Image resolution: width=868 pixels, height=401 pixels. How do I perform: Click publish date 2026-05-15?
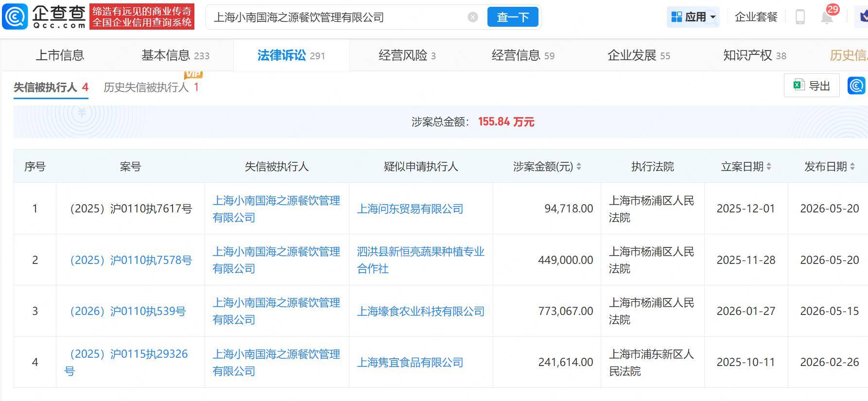coord(830,311)
